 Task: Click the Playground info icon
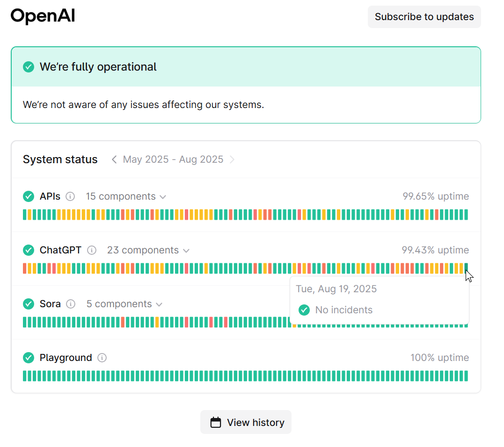[102, 357]
